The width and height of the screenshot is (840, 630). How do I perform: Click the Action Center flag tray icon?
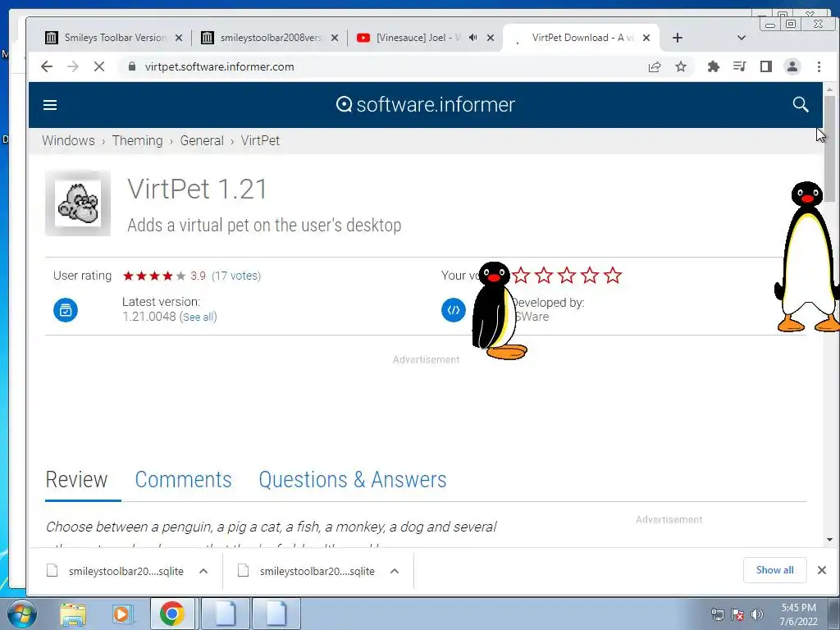737,614
